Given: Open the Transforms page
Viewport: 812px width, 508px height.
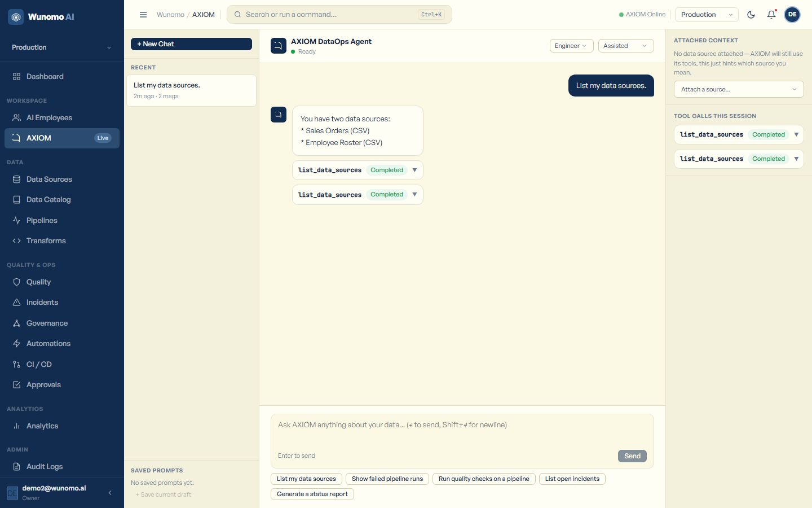Looking at the screenshot, I should (x=62, y=241).
